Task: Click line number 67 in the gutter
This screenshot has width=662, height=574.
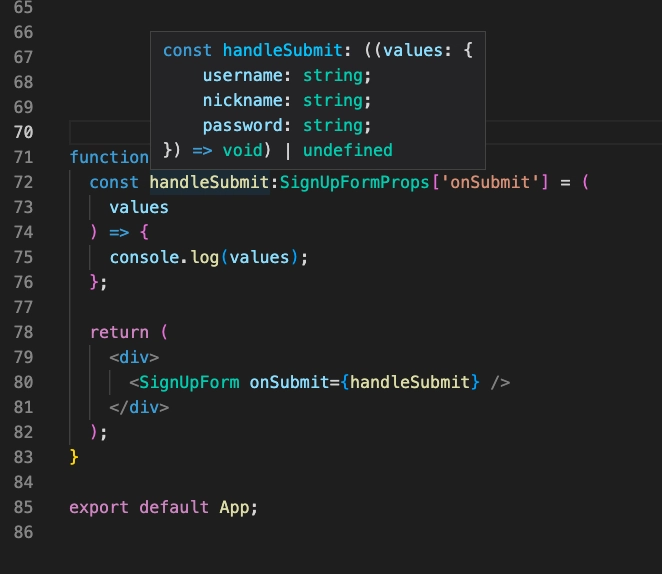Action: (x=23, y=57)
